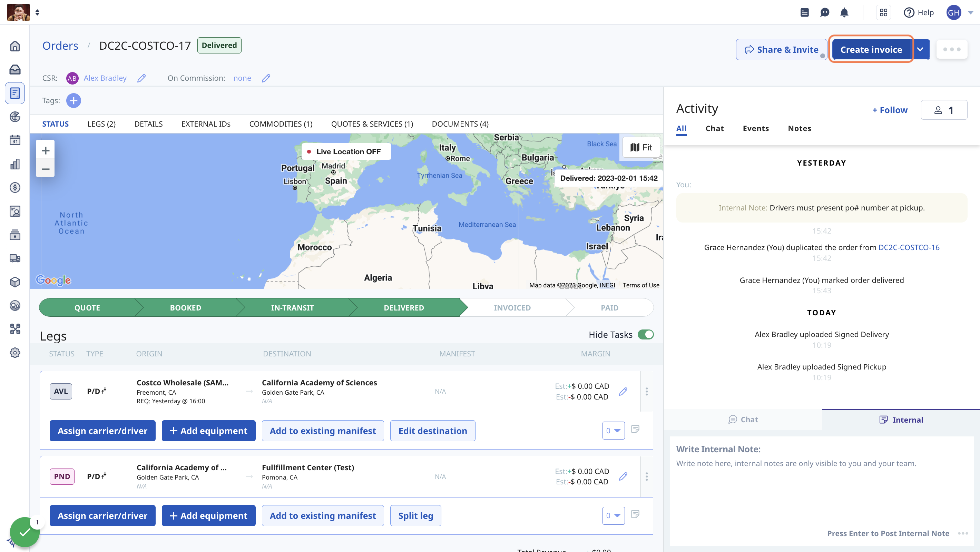
Task: Click the Write Internal Note text field
Action: [x=822, y=491]
